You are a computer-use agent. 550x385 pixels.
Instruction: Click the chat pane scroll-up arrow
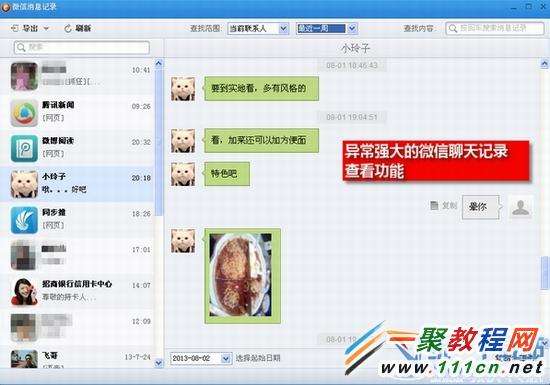544,64
